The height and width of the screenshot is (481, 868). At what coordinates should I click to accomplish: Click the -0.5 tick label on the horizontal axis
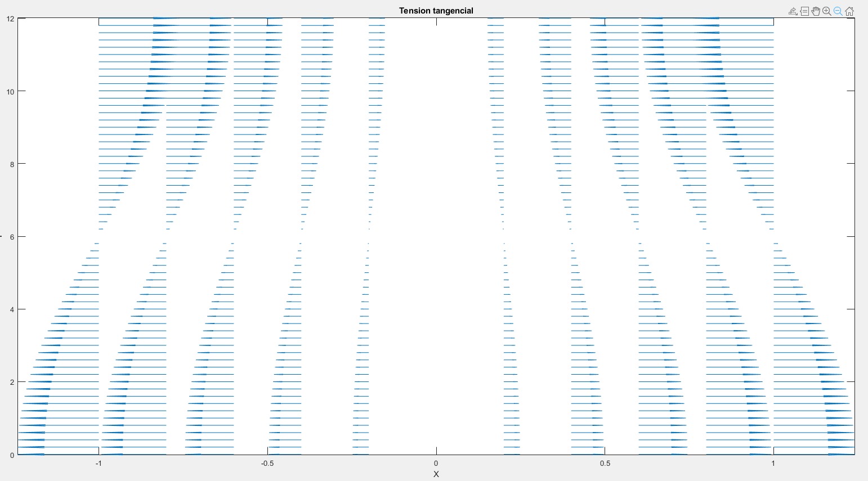[x=267, y=464]
